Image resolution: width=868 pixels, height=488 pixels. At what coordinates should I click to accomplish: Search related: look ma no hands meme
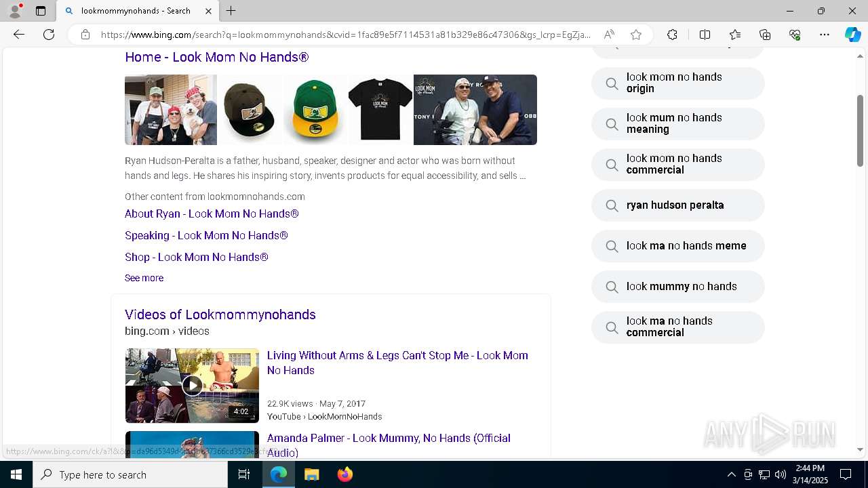pos(678,246)
